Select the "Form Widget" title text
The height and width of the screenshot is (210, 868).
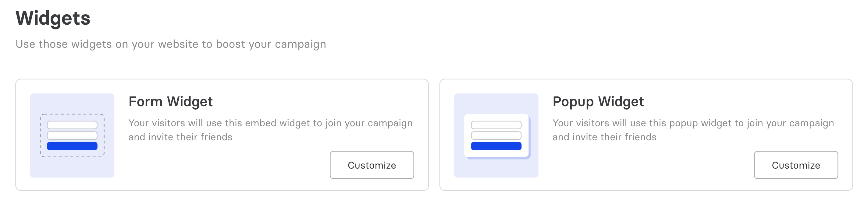click(170, 101)
